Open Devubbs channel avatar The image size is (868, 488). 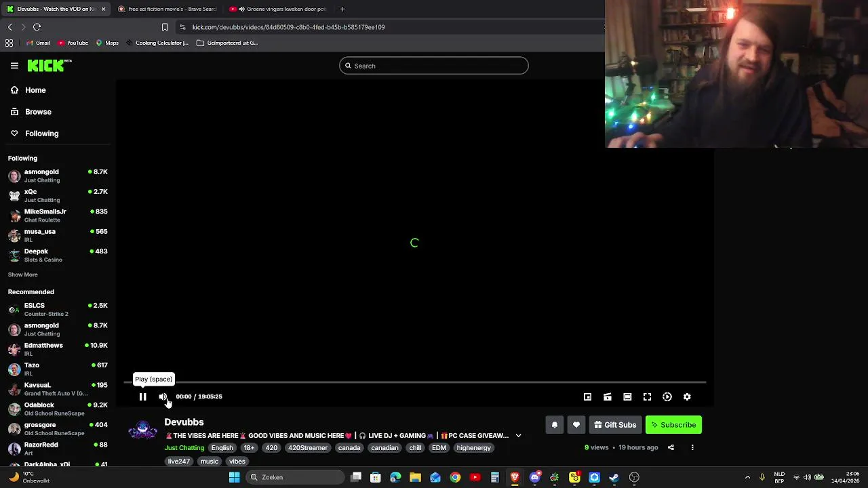point(143,430)
